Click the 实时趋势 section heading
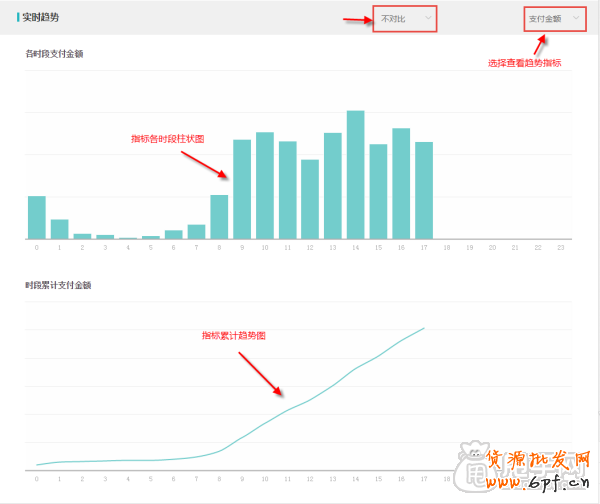 tap(43, 18)
